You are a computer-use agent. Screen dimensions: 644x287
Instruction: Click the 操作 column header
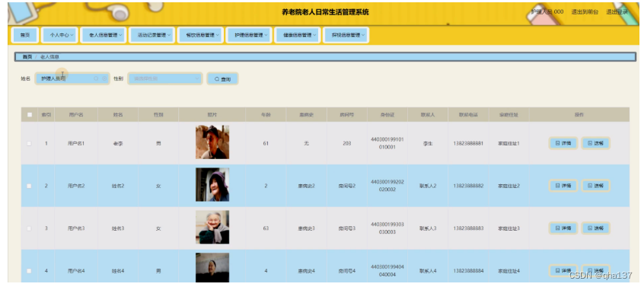(x=579, y=115)
